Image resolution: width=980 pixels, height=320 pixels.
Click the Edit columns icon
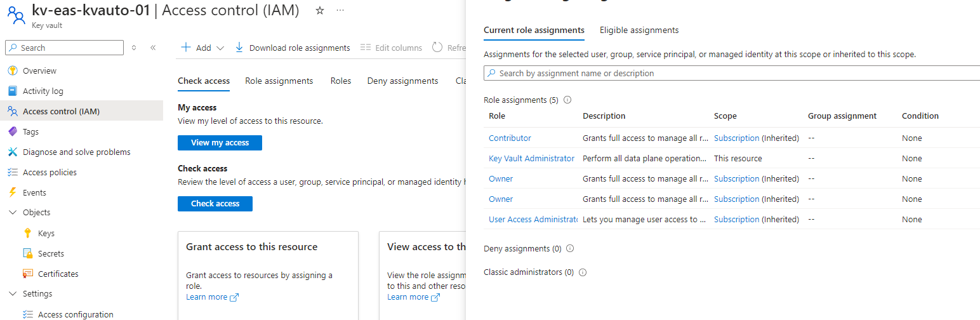coord(365,48)
